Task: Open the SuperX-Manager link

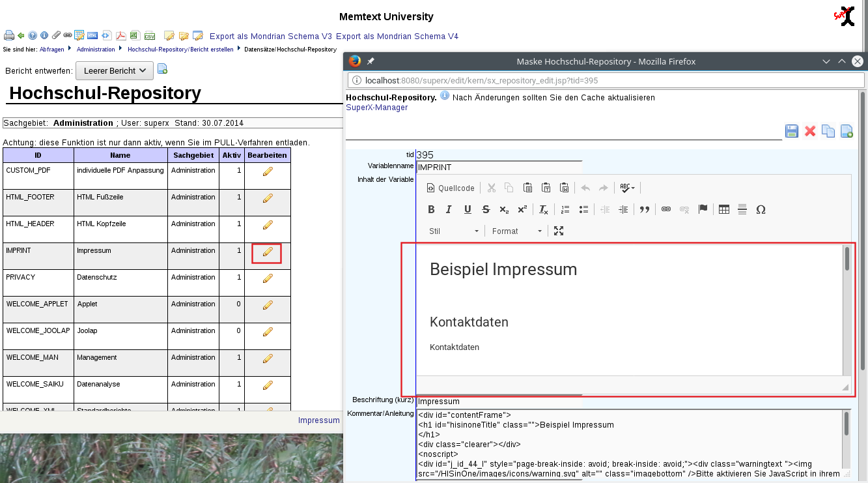Action: point(377,108)
